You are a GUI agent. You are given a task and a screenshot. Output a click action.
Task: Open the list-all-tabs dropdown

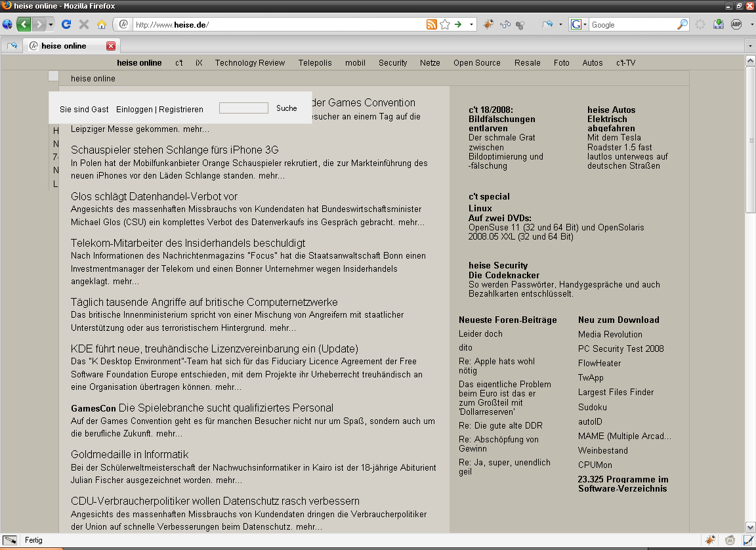(x=749, y=46)
